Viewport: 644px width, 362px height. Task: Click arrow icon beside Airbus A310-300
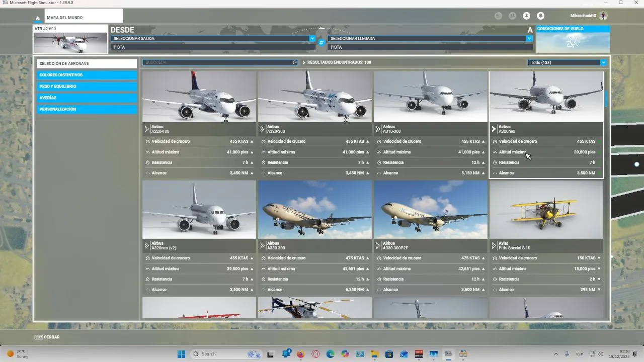point(378,129)
